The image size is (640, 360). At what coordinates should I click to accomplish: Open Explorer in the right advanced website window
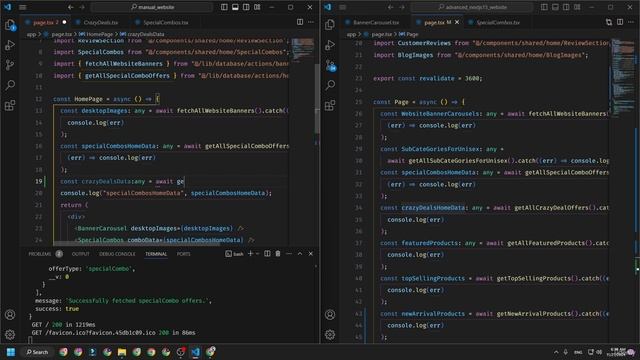coord(330,25)
